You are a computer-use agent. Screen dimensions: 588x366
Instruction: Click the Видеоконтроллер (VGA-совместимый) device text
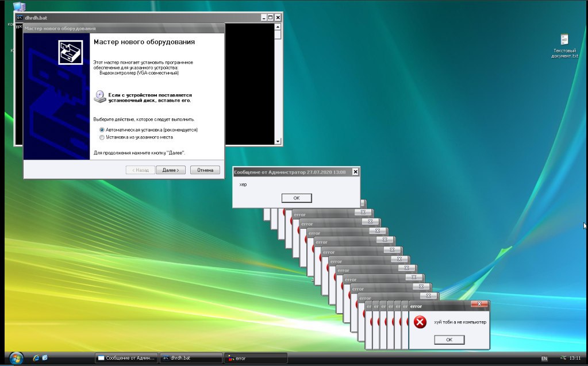(x=139, y=73)
